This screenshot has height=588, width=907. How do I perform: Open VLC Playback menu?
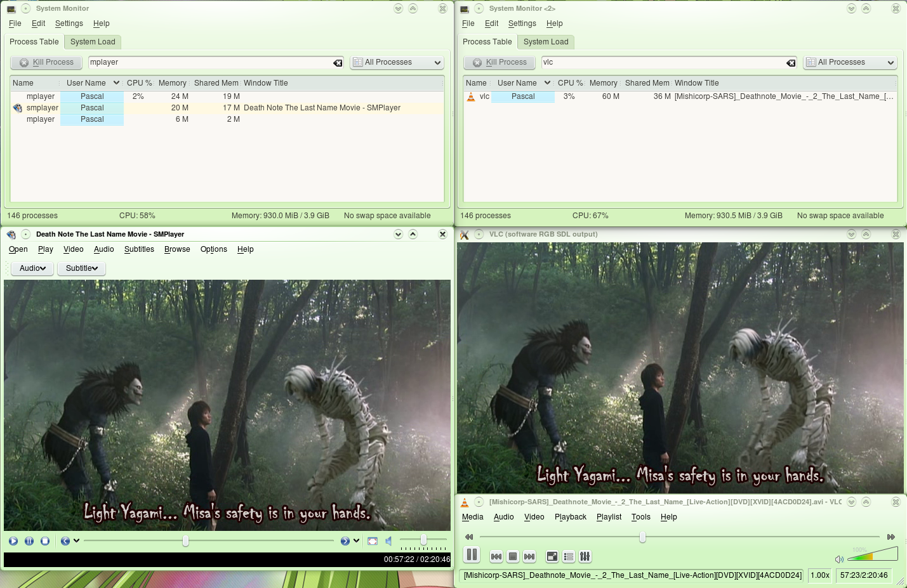pos(571,517)
